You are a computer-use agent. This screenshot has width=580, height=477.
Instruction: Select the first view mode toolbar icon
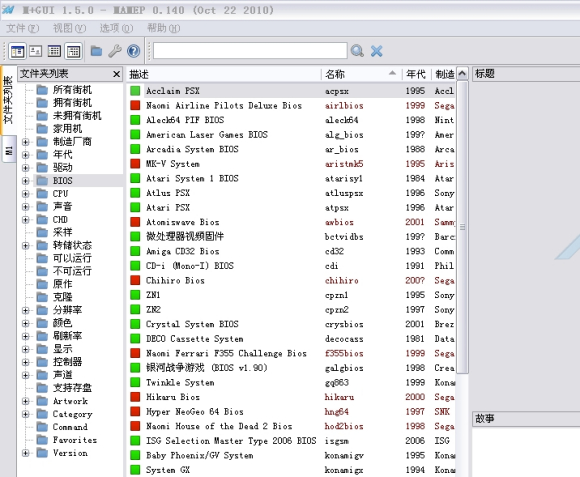tap(17, 51)
